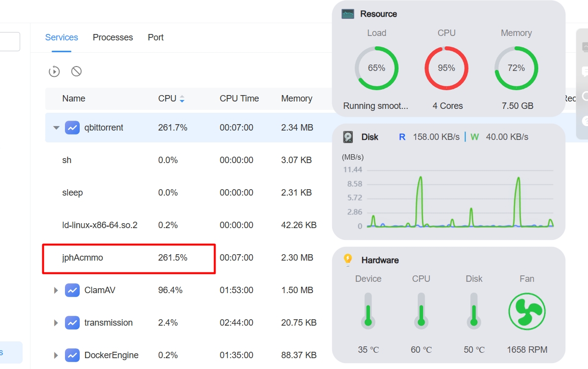The image size is (588, 369).
Task: Collapse the qbittorrent service row
Action: click(56, 128)
